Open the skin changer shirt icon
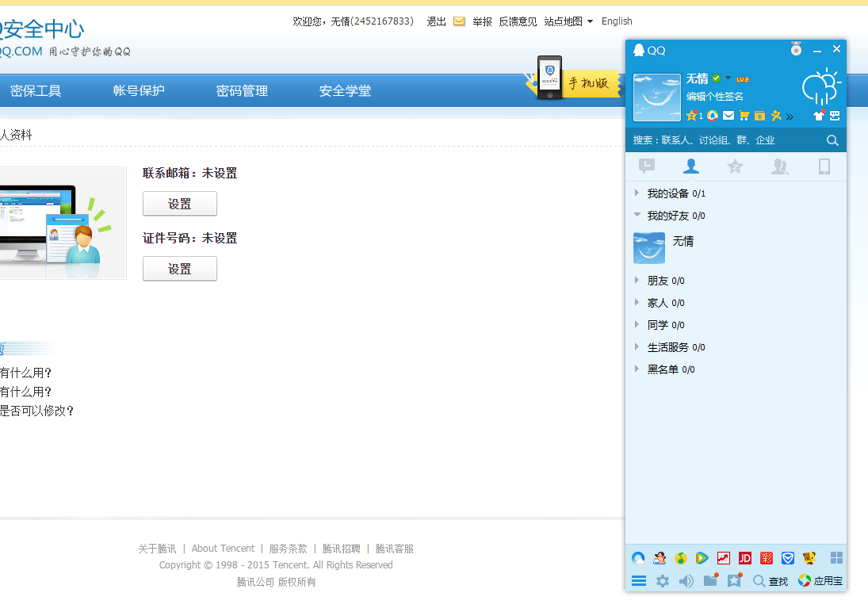This screenshot has width=868, height=612. coord(819,115)
